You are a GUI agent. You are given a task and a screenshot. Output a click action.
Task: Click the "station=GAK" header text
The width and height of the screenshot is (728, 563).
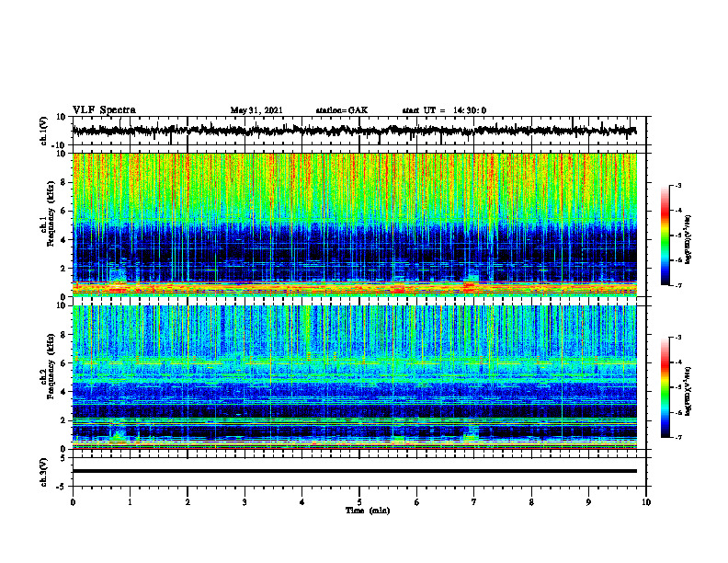[342, 110]
